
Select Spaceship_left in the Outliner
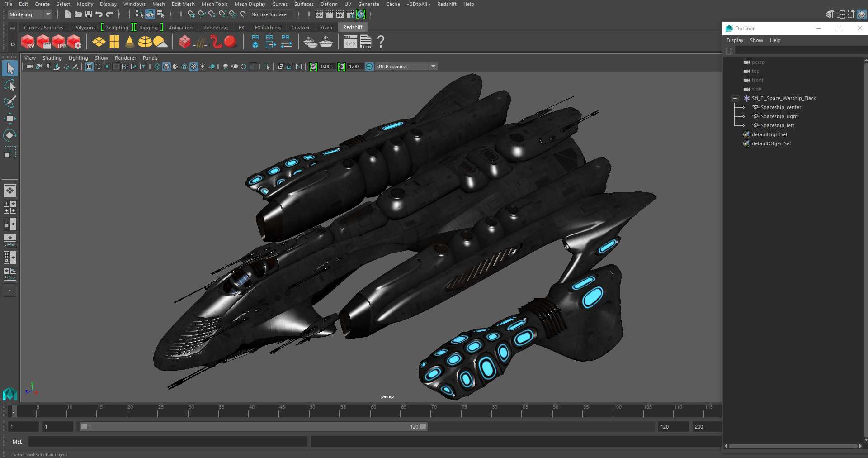(x=777, y=125)
